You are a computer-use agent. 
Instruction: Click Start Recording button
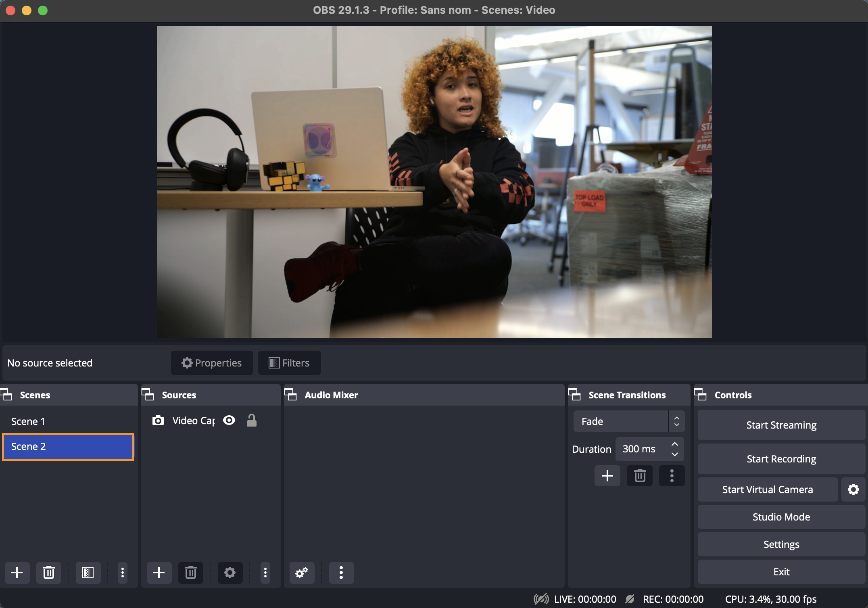pos(781,459)
